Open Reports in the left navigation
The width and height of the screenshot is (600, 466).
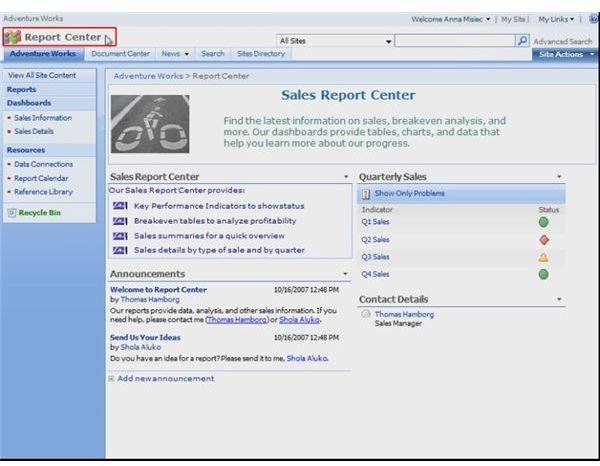click(x=21, y=90)
